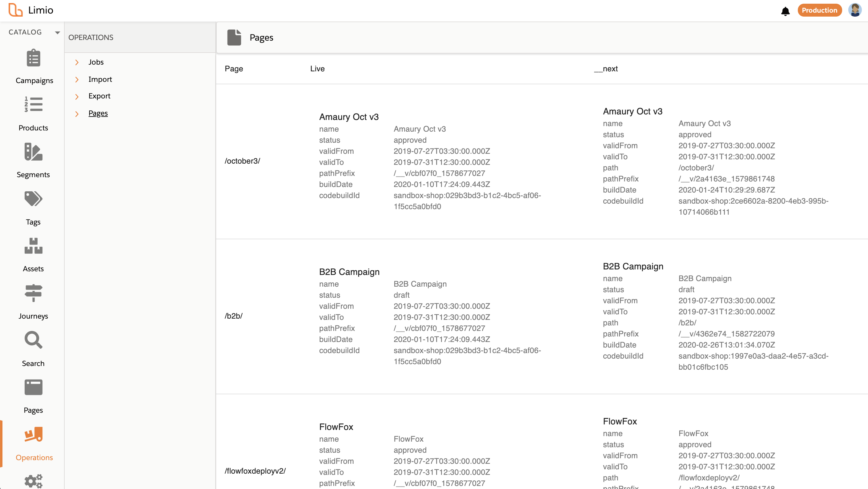Image resolution: width=868 pixels, height=489 pixels.
Task: Click the Live column header
Action: coord(317,69)
